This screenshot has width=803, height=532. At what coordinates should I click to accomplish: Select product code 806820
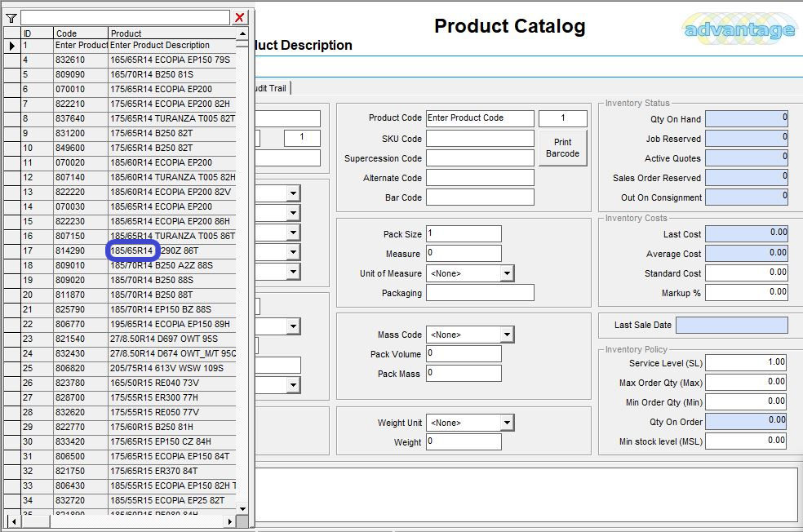[x=81, y=369]
